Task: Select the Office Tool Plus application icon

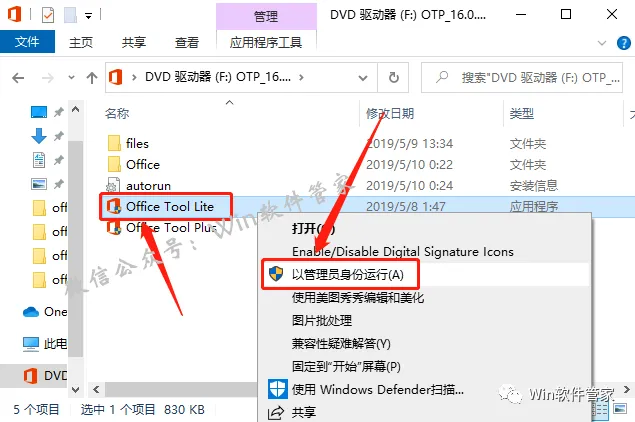Action: [x=114, y=228]
